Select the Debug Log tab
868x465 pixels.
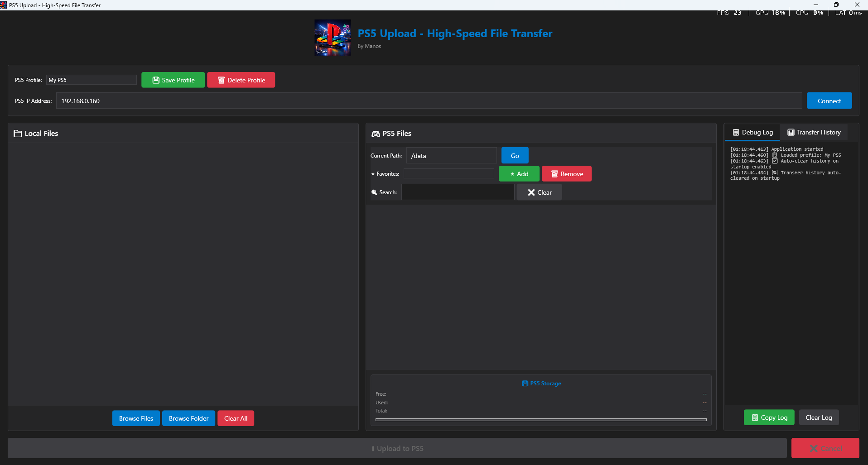pyautogui.click(x=752, y=132)
